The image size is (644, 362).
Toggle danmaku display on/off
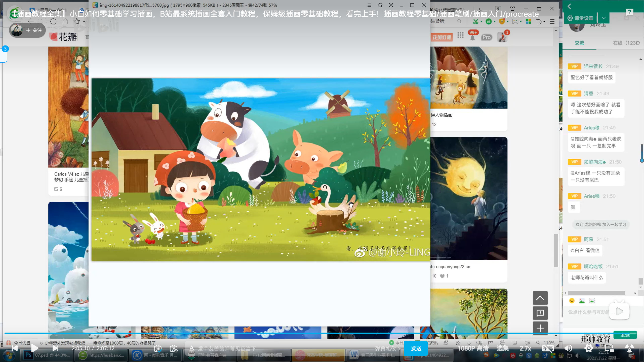pos(158,348)
